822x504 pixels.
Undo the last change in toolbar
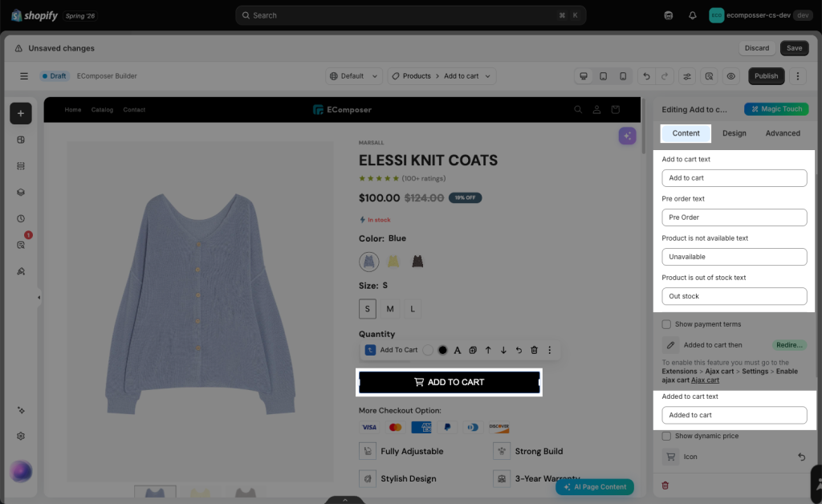pos(646,76)
